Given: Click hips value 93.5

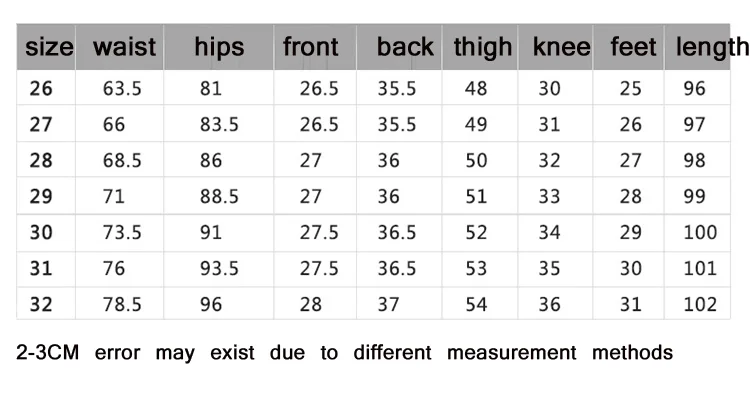Looking at the screenshot, I should tap(219, 268).
